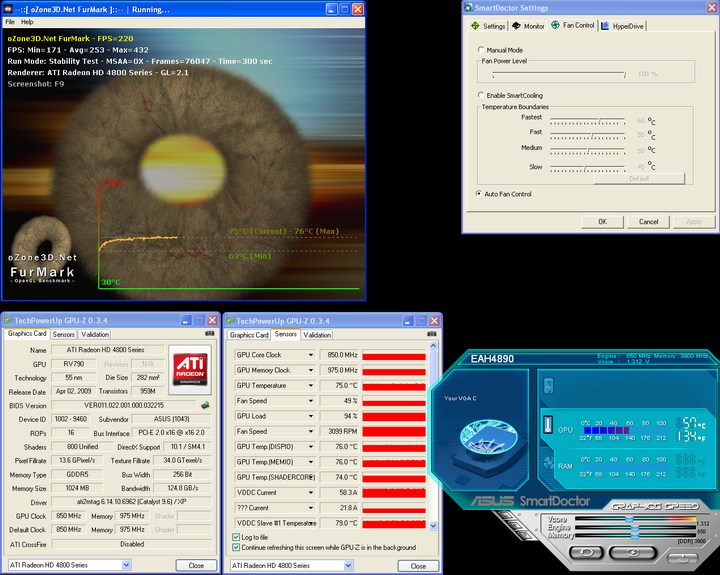Open the Help menu in FurMark

27,22
